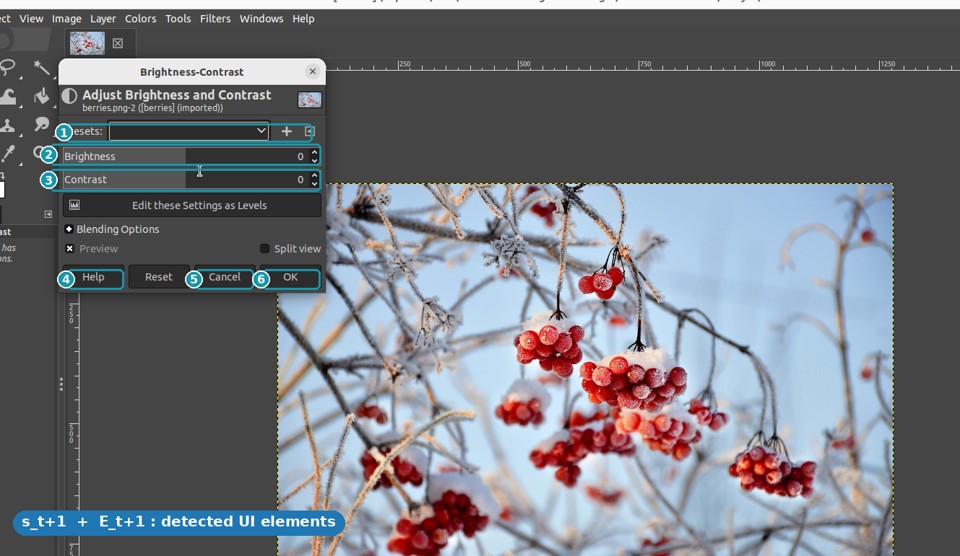This screenshot has width=960, height=556.
Task: Open the tool options panel configure menu icon
Action: point(48,214)
